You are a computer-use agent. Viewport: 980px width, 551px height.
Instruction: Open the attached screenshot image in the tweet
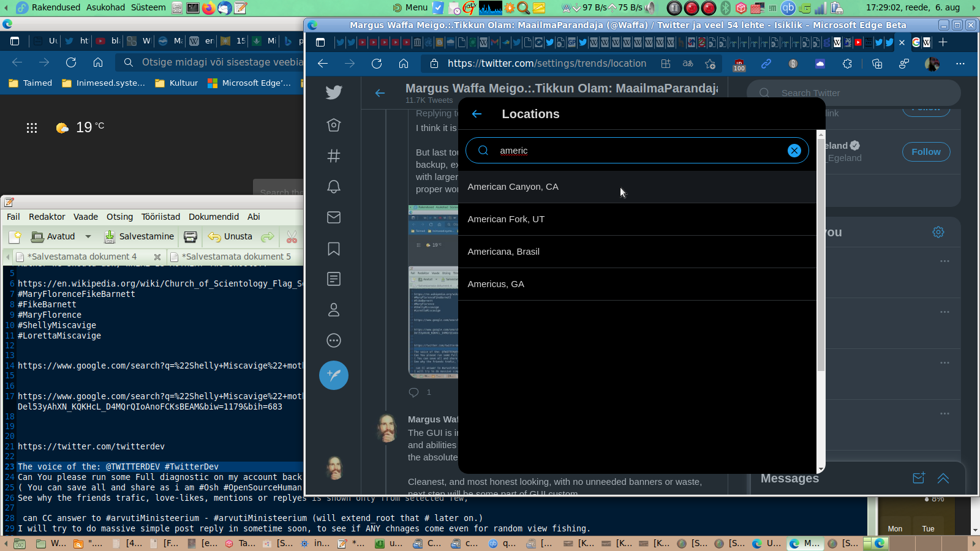pos(433,291)
